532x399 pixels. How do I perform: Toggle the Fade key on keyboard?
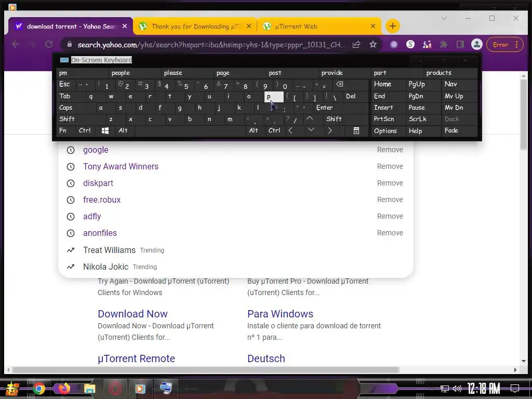pos(460,130)
